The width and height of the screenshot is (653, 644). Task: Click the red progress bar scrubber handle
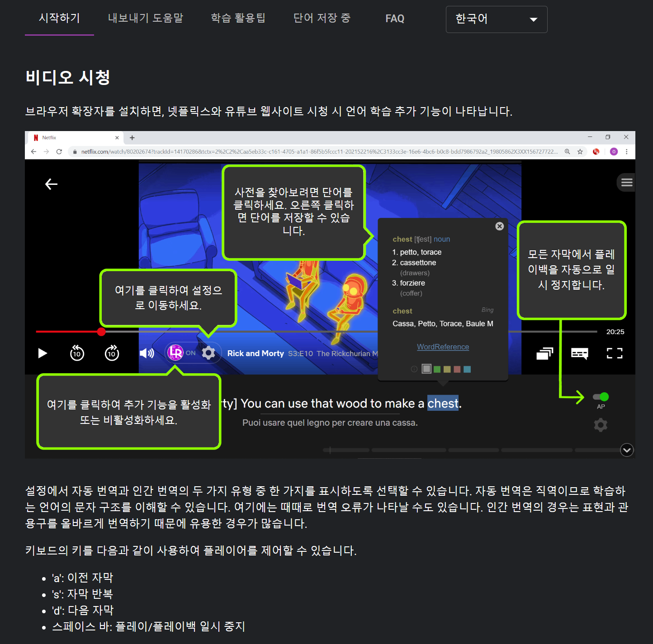101,332
